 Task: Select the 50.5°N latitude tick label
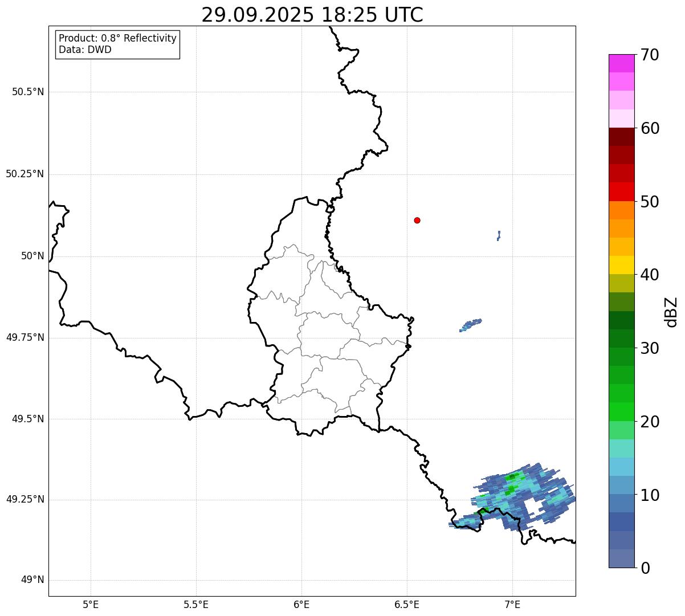tap(28, 92)
